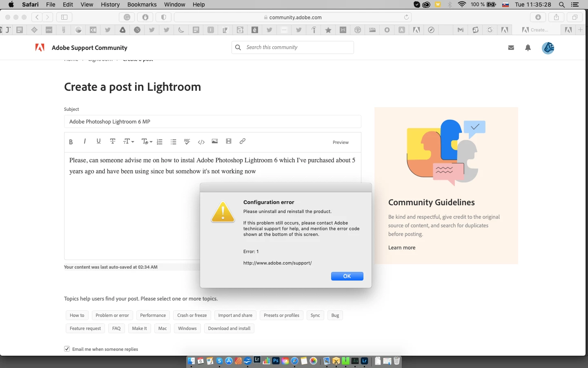
Task: Go forward using Safari's forward arrow
Action: [x=48, y=17]
